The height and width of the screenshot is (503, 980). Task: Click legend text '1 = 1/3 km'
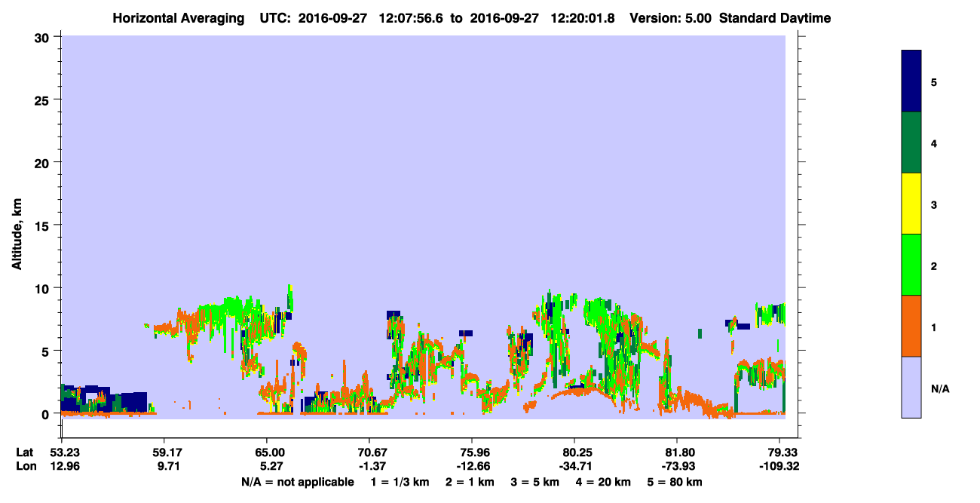pyautogui.click(x=399, y=482)
